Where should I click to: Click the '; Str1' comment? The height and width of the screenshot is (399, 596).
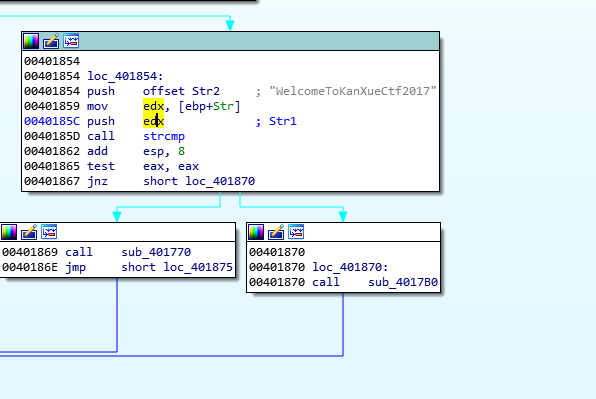pos(276,121)
